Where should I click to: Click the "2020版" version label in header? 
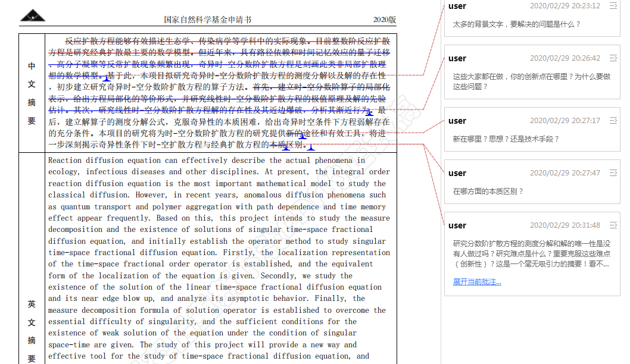pos(384,20)
